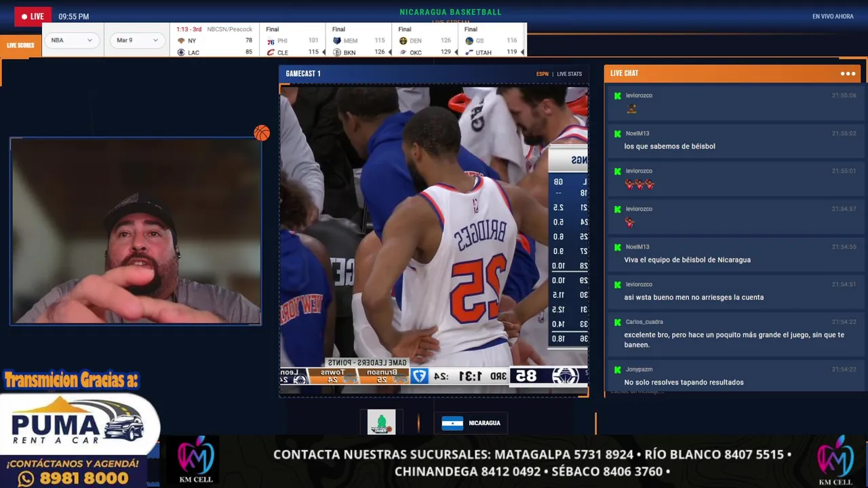Switch to LIVE STATS in Gamecast
Viewport: 868px width, 488px height.
click(x=570, y=74)
